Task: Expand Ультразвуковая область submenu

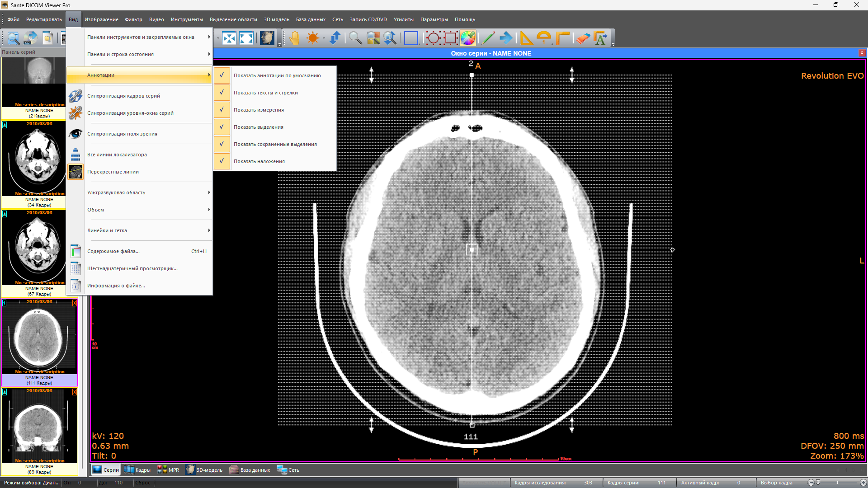Action: [140, 192]
